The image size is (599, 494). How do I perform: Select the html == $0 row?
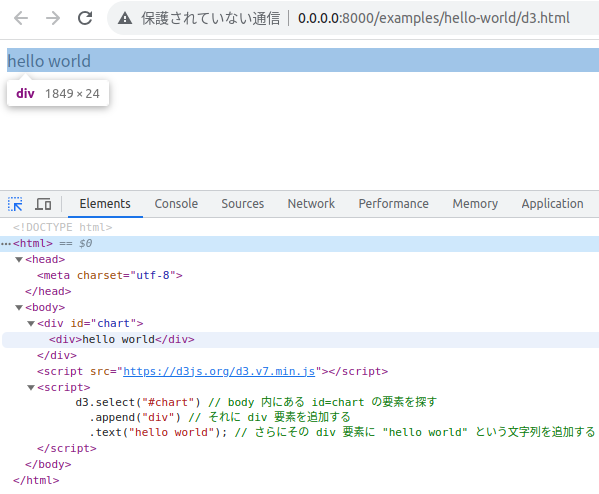(x=300, y=244)
